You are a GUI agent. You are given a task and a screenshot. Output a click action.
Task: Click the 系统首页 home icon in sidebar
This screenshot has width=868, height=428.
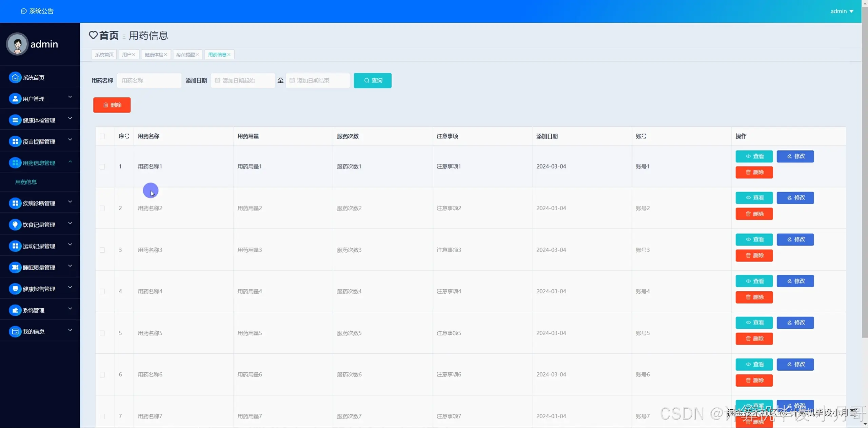tap(15, 78)
